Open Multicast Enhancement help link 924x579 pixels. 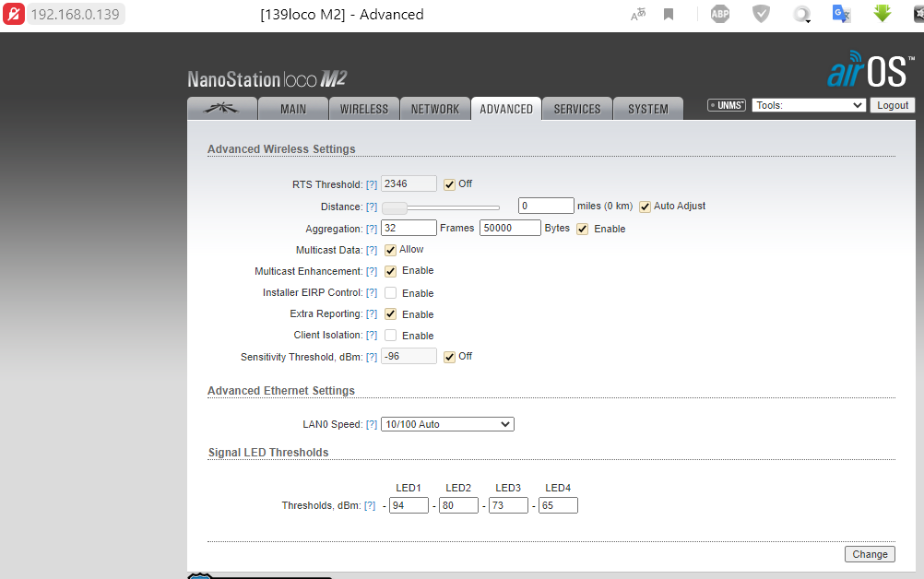coord(372,271)
